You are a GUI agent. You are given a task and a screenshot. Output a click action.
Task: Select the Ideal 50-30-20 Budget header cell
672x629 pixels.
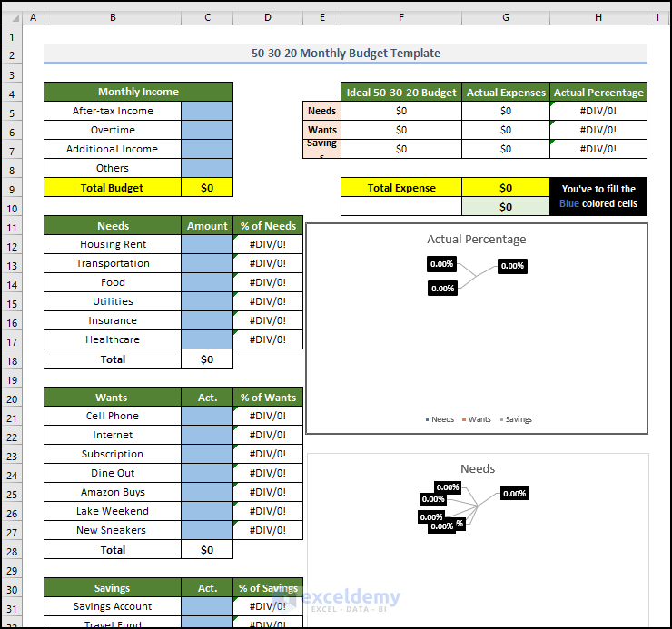click(400, 93)
